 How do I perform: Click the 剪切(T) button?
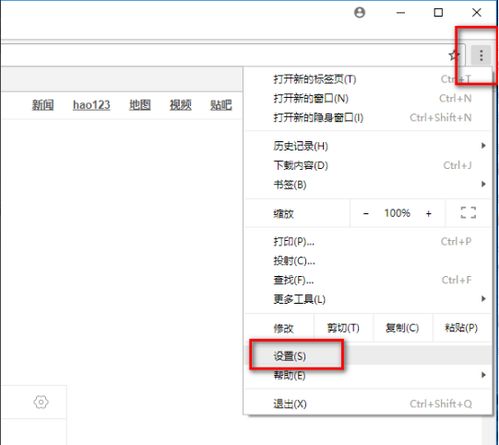tap(343, 328)
